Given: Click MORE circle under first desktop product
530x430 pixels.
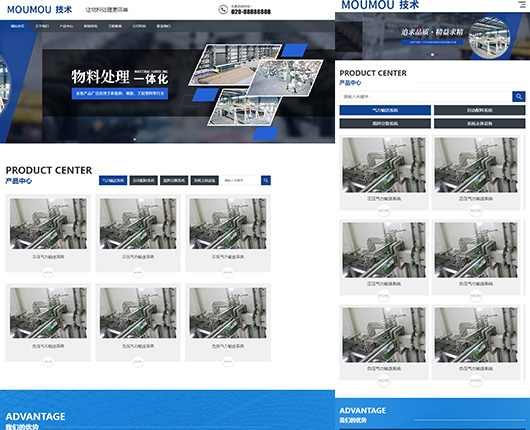Looking at the screenshot, I should (x=48, y=272).
